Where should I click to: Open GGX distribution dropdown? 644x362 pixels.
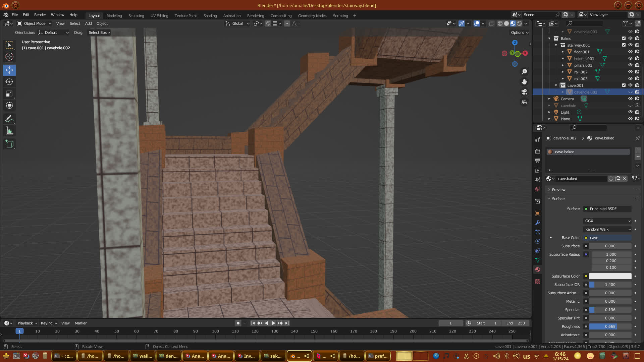(x=607, y=221)
